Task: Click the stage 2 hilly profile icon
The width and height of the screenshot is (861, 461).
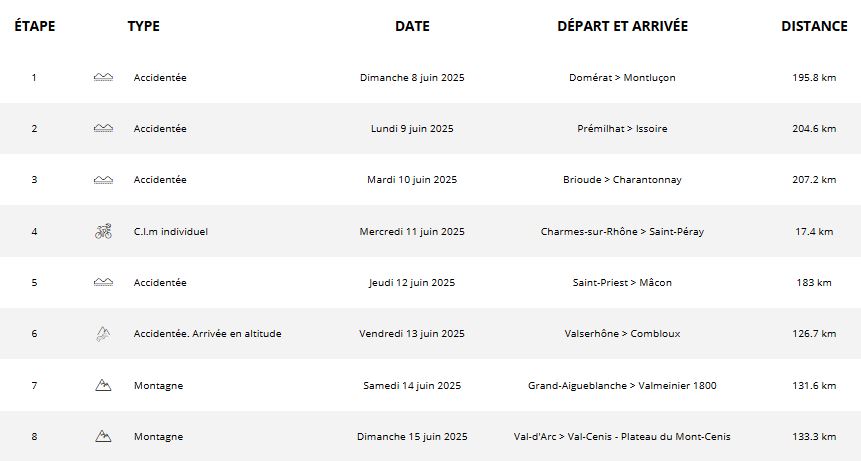Action: coord(103,129)
